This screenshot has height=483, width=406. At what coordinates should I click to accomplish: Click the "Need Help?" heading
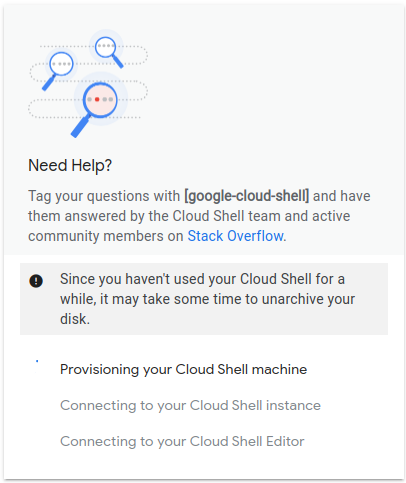(70, 165)
